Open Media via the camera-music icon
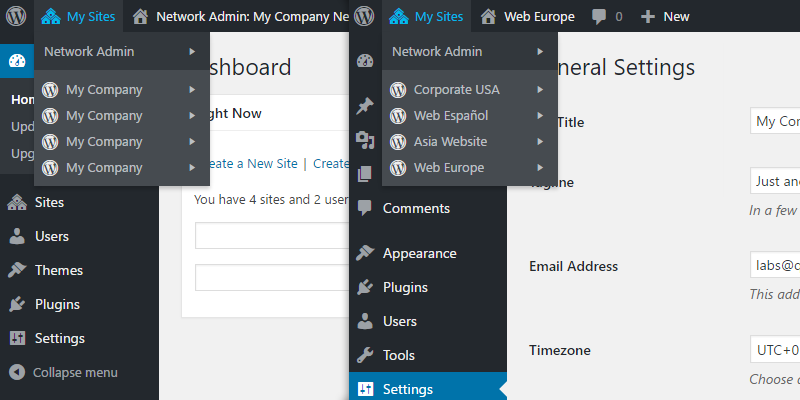This screenshot has width=800, height=400. 365,140
